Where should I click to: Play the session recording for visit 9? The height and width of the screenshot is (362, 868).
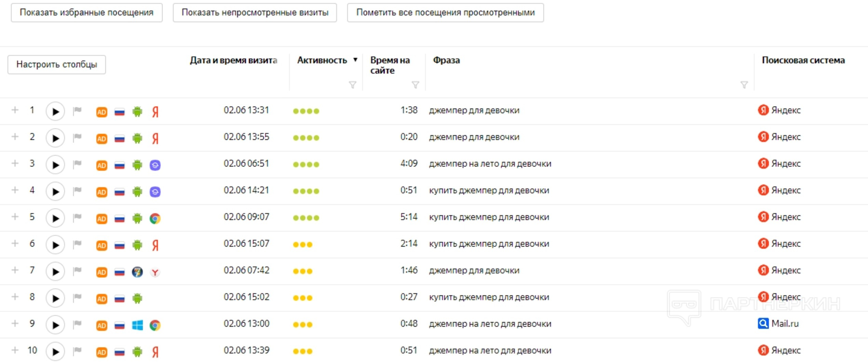tap(55, 325)
